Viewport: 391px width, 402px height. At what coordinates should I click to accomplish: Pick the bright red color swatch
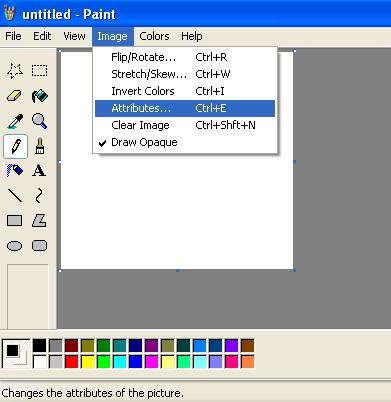click(72, 362)
